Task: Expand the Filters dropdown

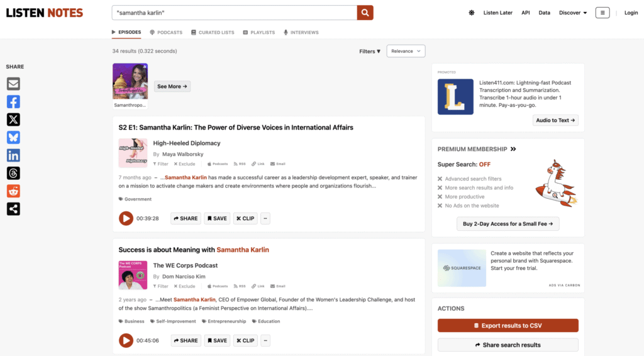Action: click(x=370, y=52)
